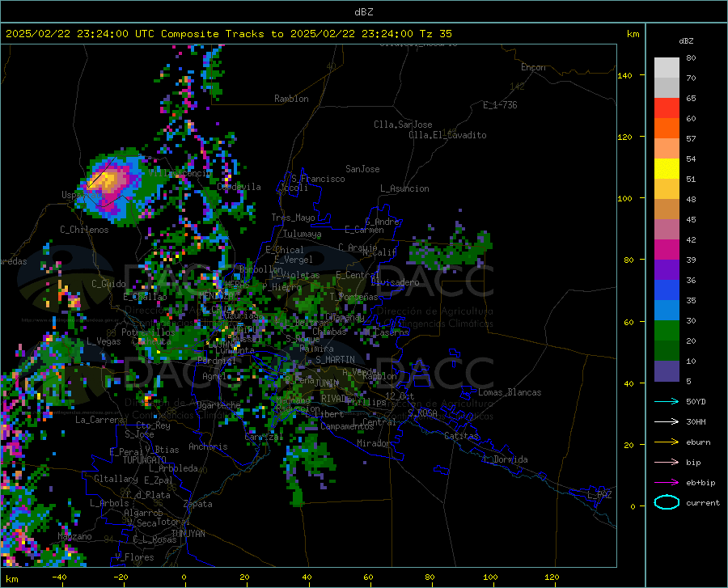
Task: Click the km label at bottom left
Action: pyautogui.click(x=11, y=579)
